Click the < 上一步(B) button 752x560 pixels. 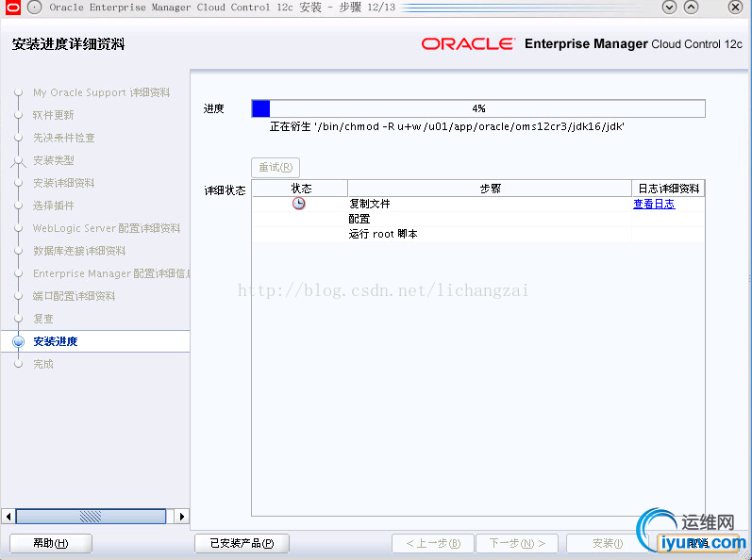pyautogui.click(x=433, y=543)
